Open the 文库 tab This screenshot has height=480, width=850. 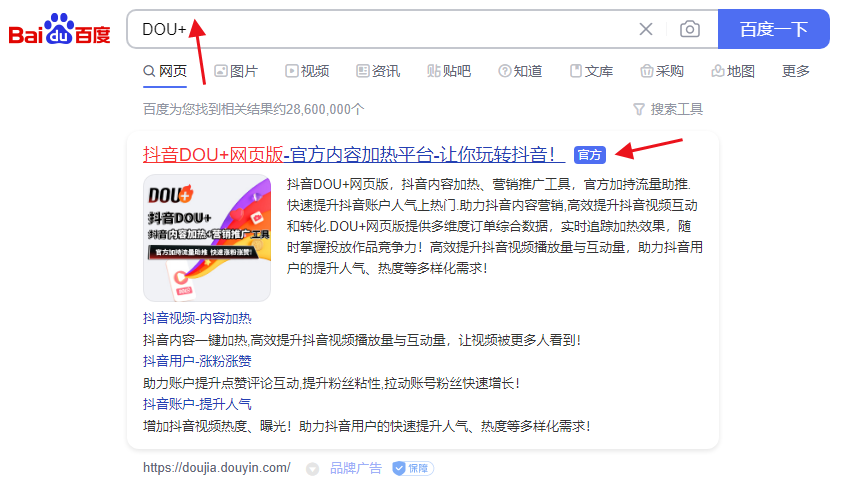(x=591, y=71)
